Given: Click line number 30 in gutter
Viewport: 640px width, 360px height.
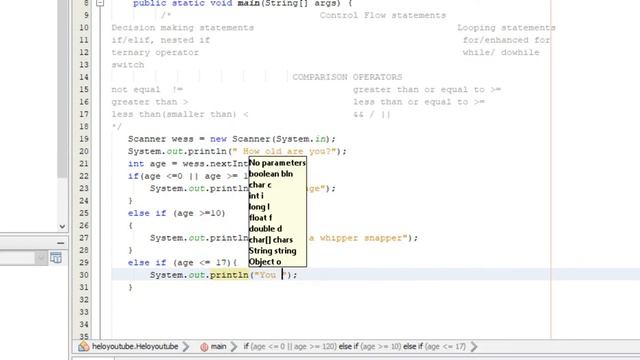Looking at the screenshot, I should [84, 275].
